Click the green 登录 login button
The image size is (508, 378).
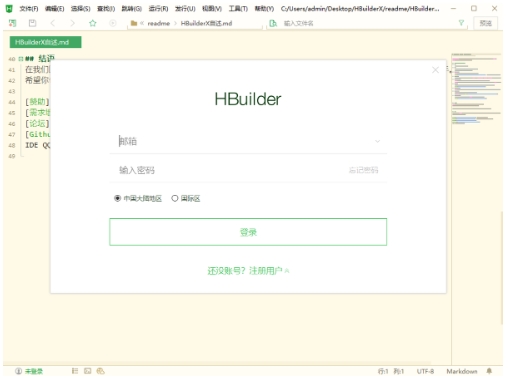coord(248,232)
